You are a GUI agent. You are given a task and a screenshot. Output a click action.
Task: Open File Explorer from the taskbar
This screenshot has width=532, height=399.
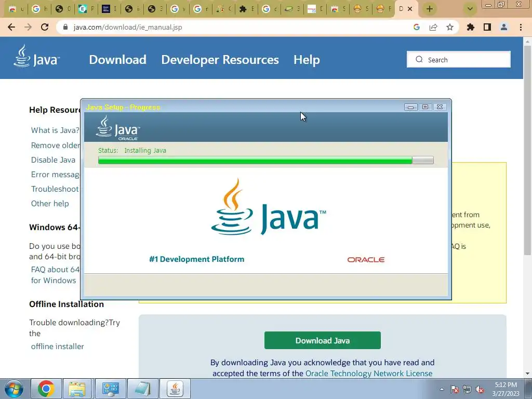pos(77,389)
